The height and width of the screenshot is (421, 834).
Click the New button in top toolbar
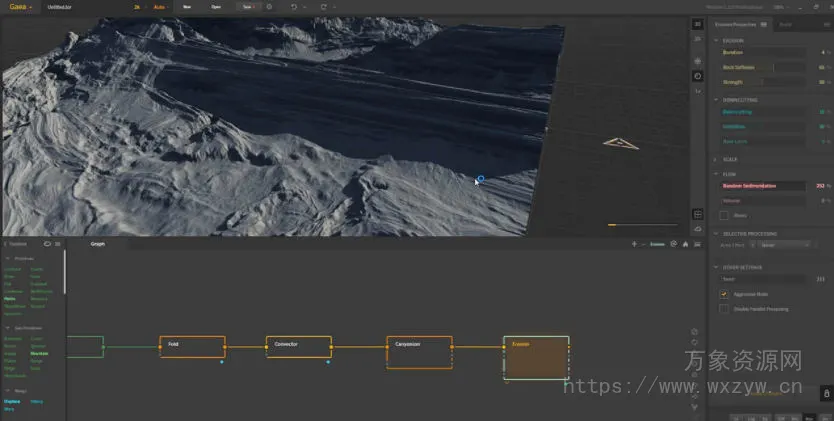[x=187, y=6]
